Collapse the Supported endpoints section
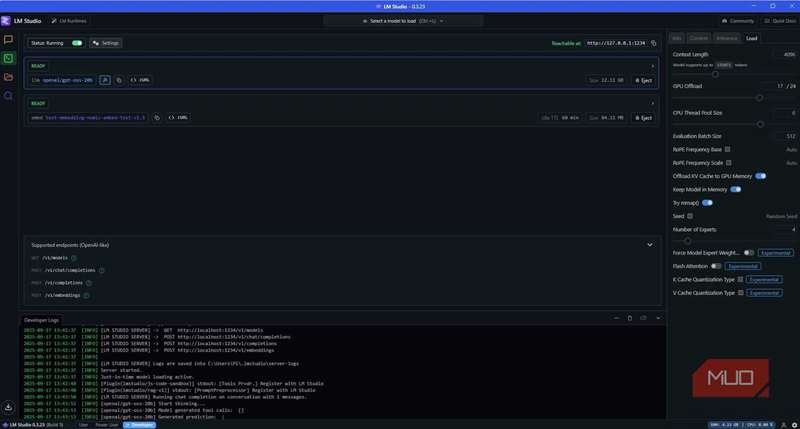 coord(650,244)
